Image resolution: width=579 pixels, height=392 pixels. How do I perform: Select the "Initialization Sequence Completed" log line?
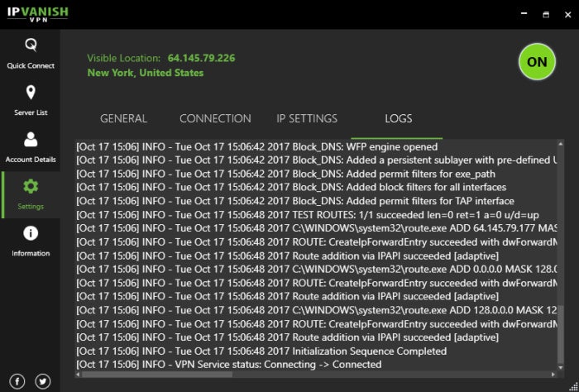[261, 351]
